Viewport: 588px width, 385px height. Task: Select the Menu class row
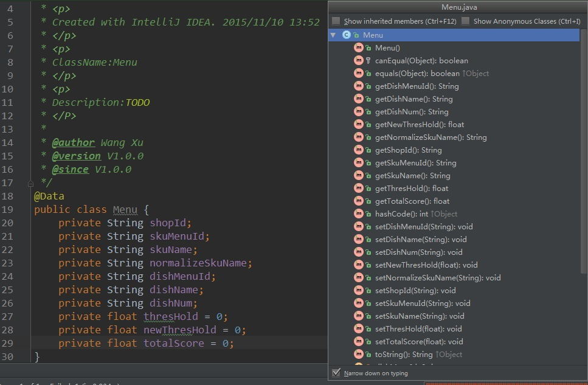454,35
